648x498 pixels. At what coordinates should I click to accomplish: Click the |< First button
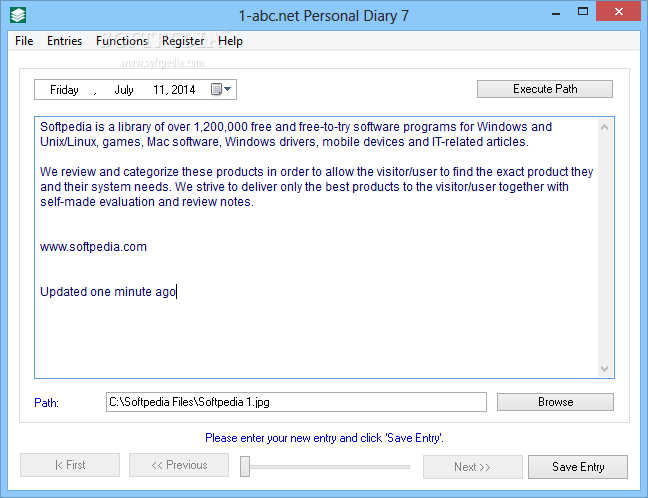click(70, 465)
